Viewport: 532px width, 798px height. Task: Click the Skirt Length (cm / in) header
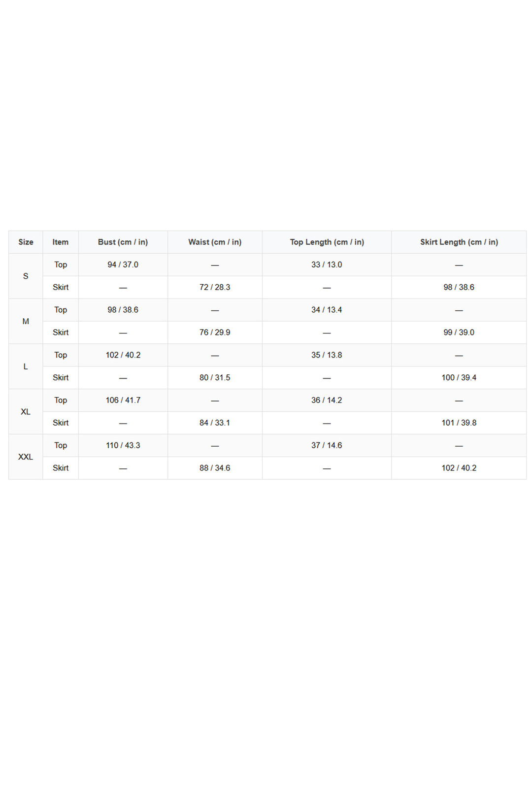click(459, 242)
